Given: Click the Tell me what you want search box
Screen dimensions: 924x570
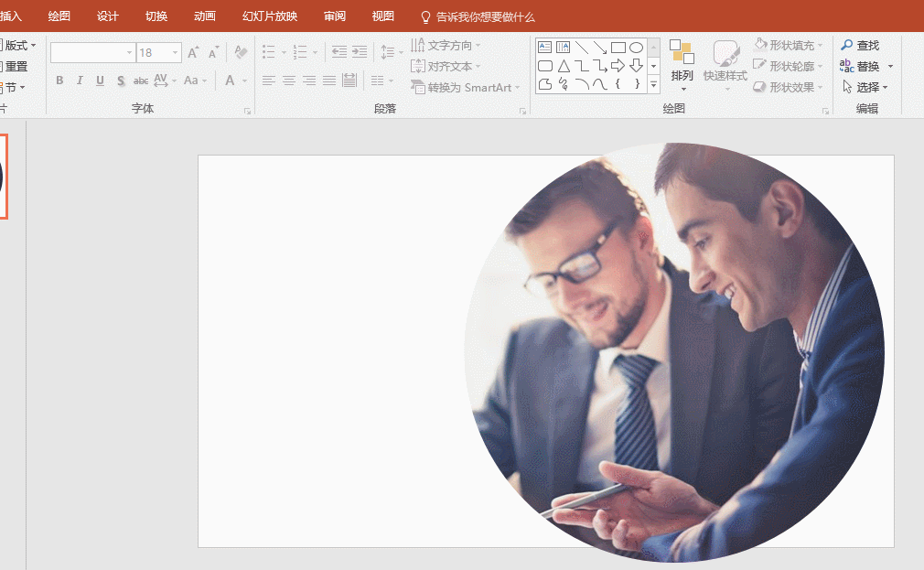Looking at the screenshot, I should pyautogui.click(x=478, y=17).
